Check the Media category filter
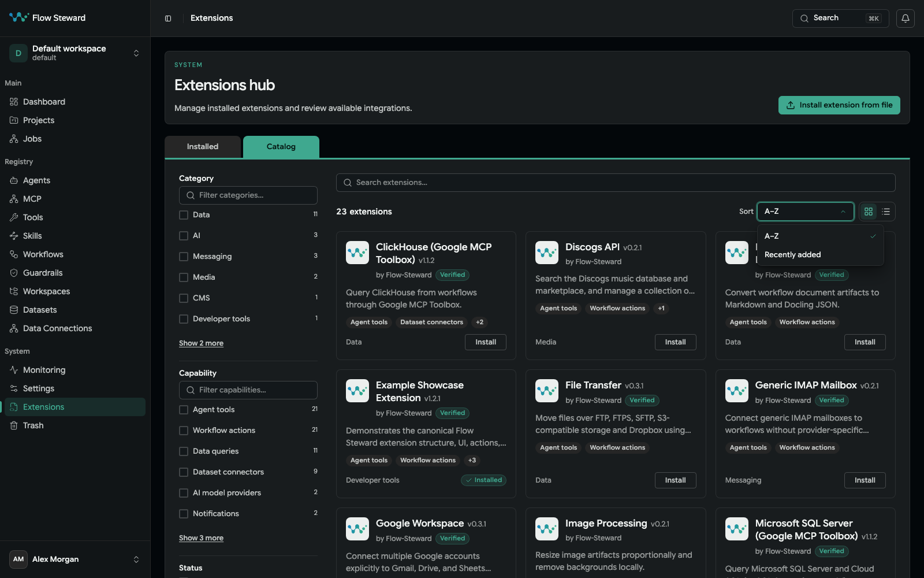The image size is (924, 578). [184, 277]
